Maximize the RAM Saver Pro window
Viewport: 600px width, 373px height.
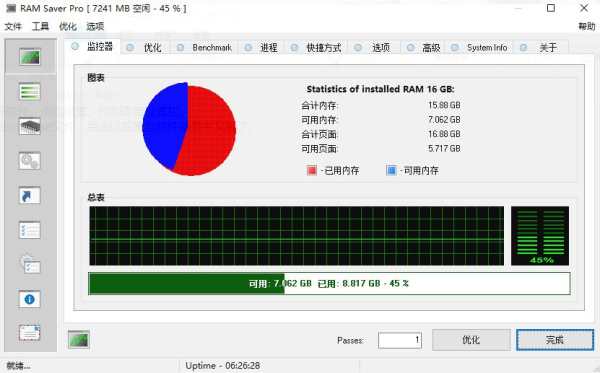point(551,8)
